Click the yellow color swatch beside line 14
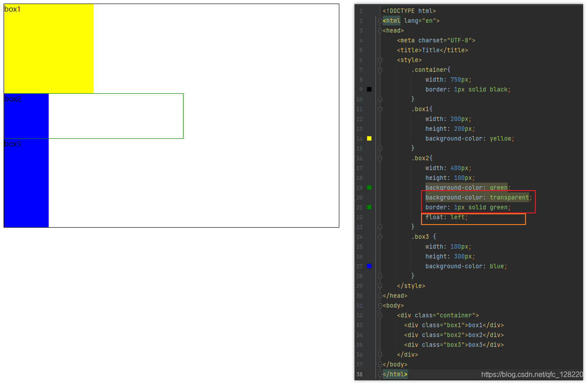Viewport: 588px width, 383px height. click(369, 138)
